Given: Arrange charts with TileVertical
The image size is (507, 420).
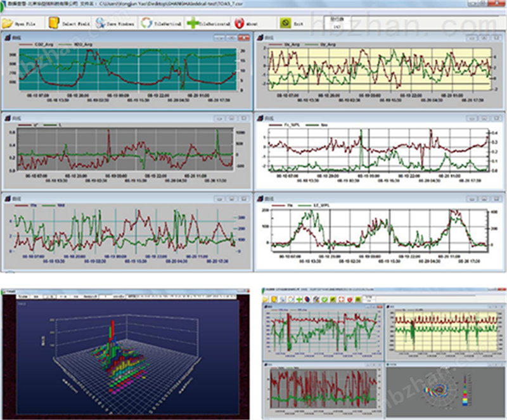Looking at the screenshot, I should coord(147,23).
